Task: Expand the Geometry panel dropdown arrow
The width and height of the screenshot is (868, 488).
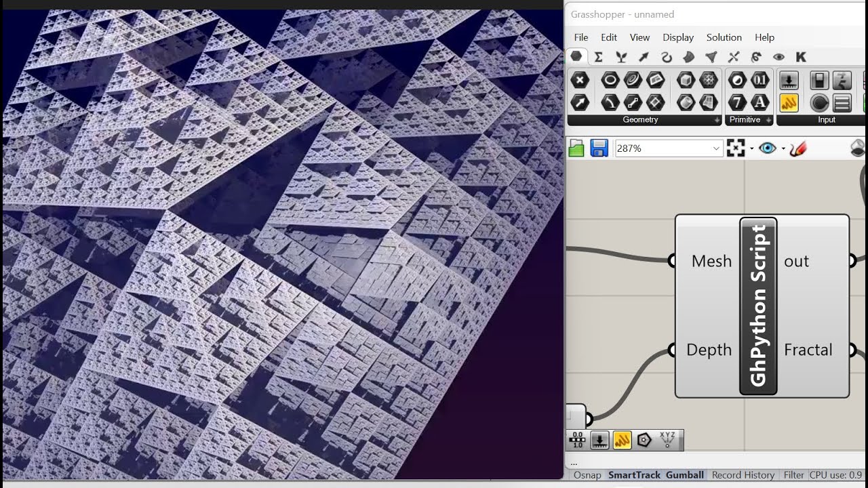Action: point(717,120)
